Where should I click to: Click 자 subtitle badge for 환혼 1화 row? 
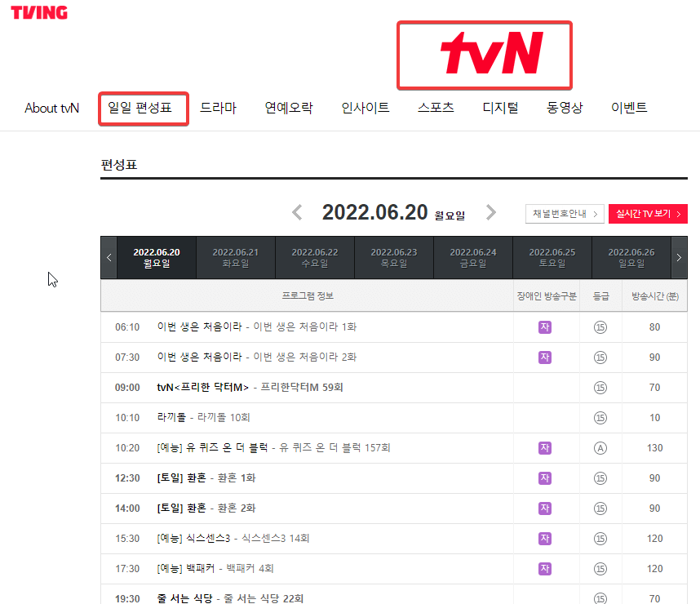(545, 478)
